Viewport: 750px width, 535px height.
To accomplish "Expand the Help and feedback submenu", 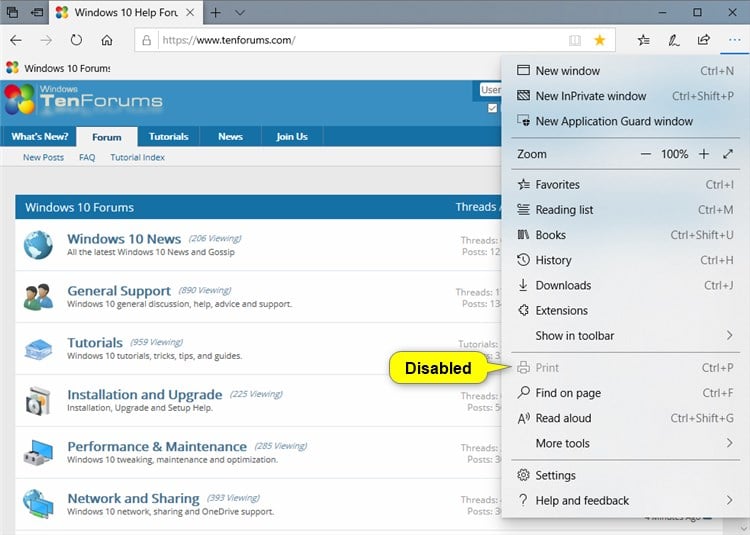I will 625,501.
